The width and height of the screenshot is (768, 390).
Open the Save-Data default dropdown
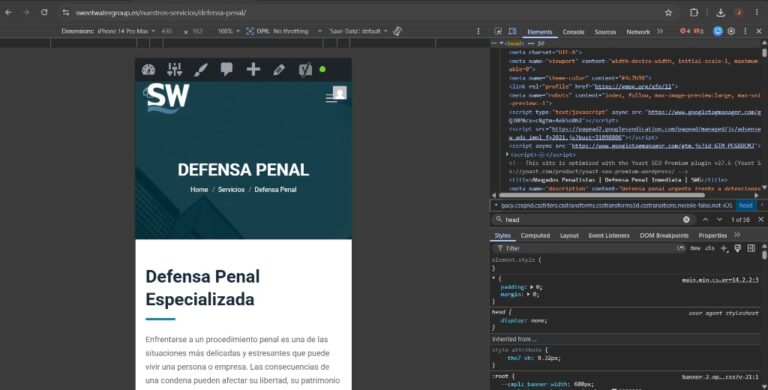(358, 31)
